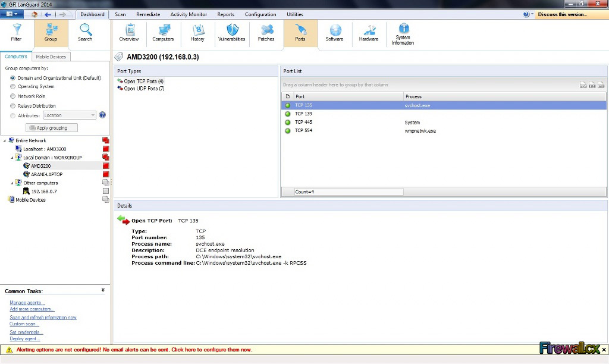Click the blue help icon beside Attributes
609x364 pixels.
pyautogui.click(x=102, y=115)
